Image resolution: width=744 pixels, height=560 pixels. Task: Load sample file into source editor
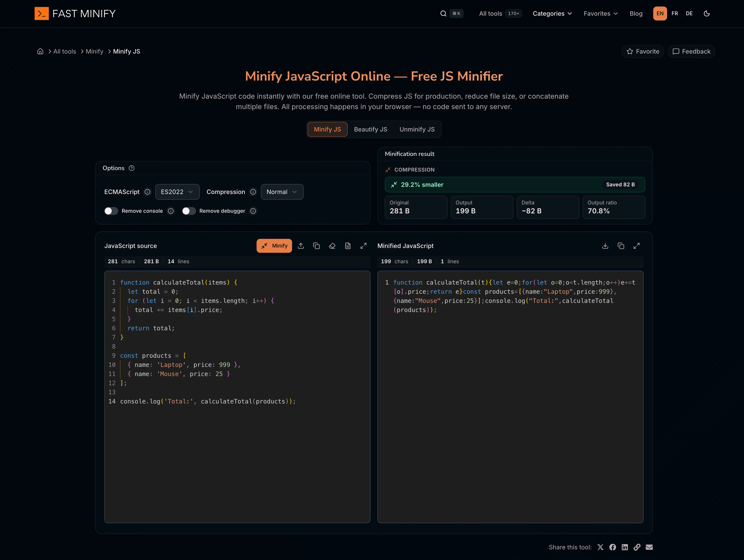[x=348, y=246]
